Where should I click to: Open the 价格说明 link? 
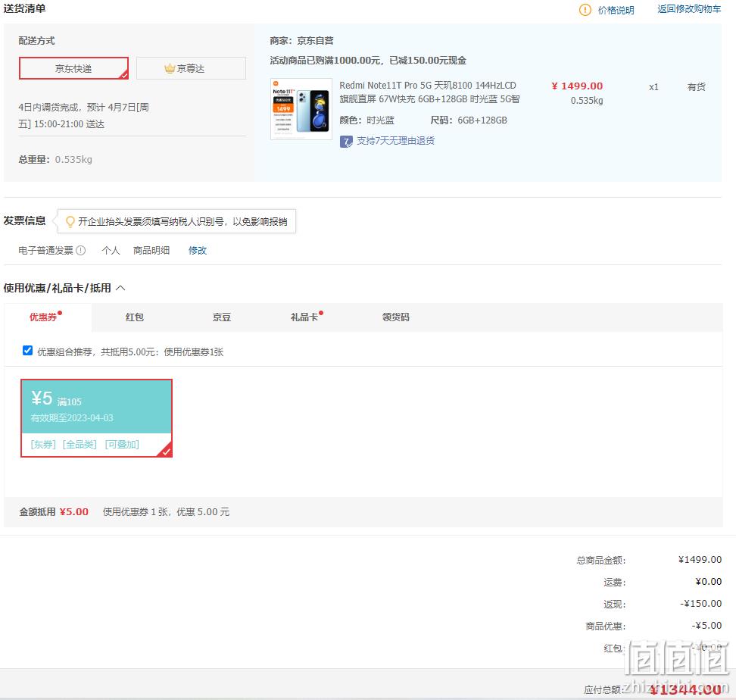tap(616, 11)
